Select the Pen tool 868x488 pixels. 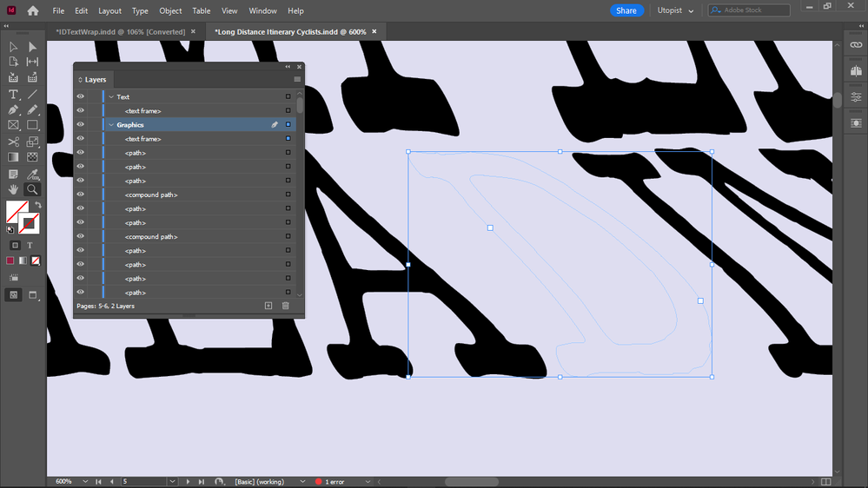click(x=13, y=110)
